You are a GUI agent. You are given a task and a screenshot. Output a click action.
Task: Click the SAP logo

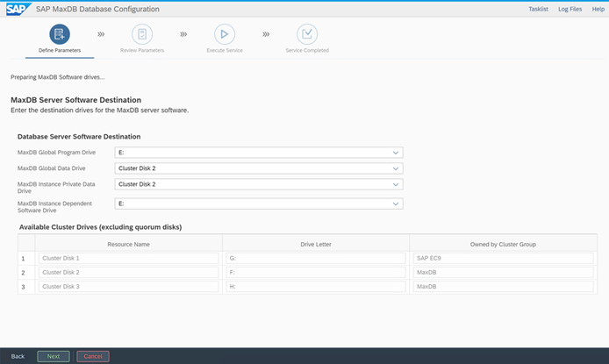pos(18,9)
